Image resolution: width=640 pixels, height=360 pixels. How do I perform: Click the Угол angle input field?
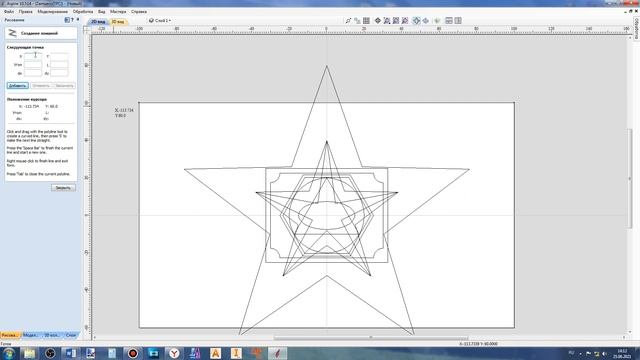(x=33, y=64)
